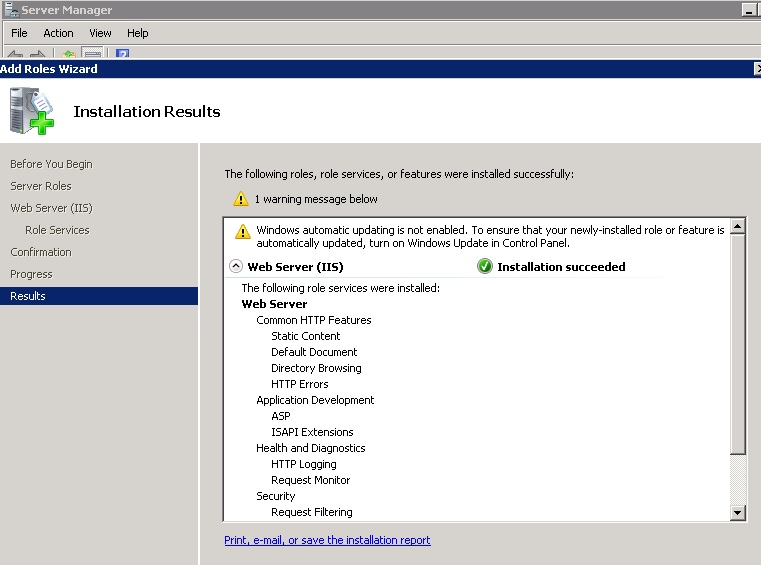Click the bold 'Web Server' entry
The image size is (761, 565).
tap(274, 304)
